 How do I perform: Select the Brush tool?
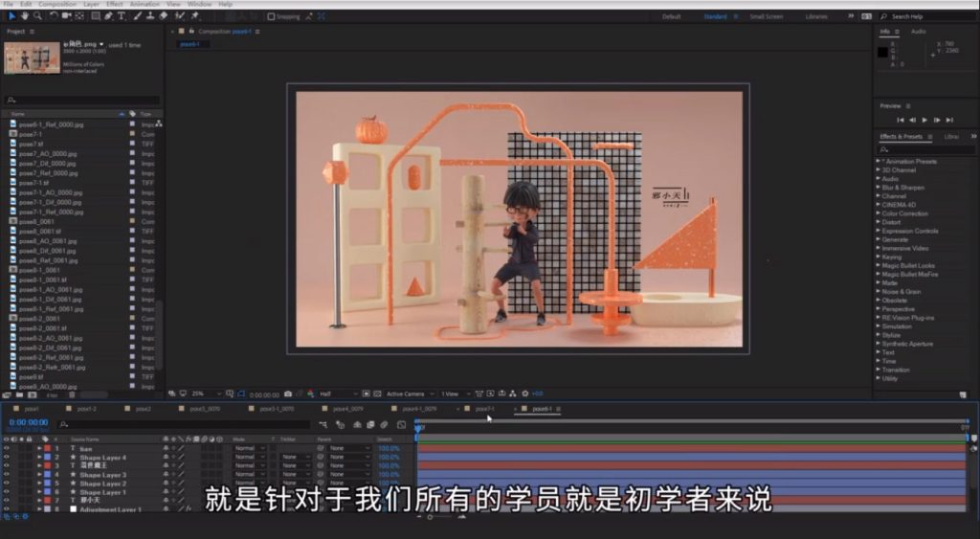138,15
